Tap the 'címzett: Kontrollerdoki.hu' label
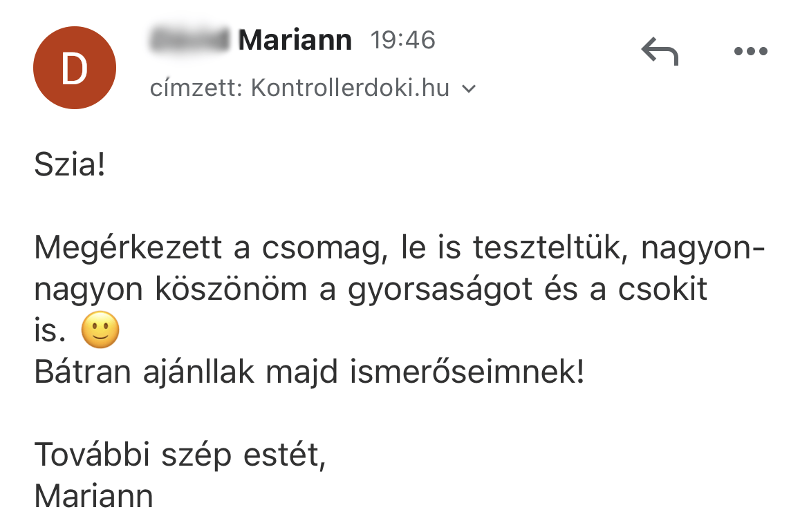 pyautogui.click(x=303, y=88)
